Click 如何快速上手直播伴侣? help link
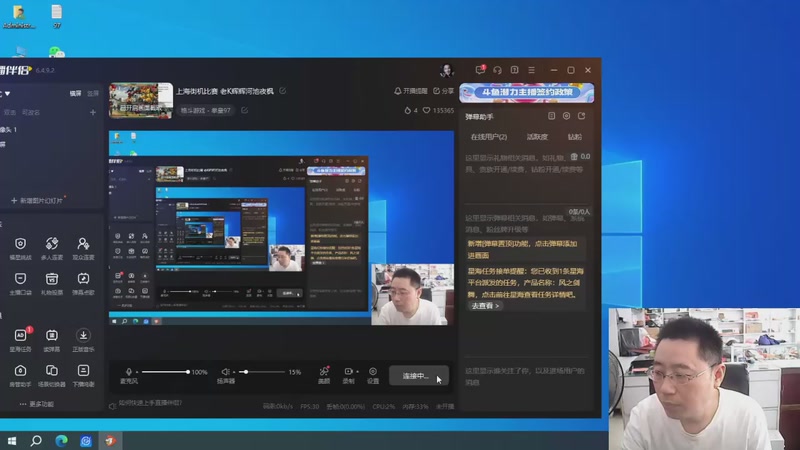This screenshot has width=800, height=450. [x=151, y=403]
